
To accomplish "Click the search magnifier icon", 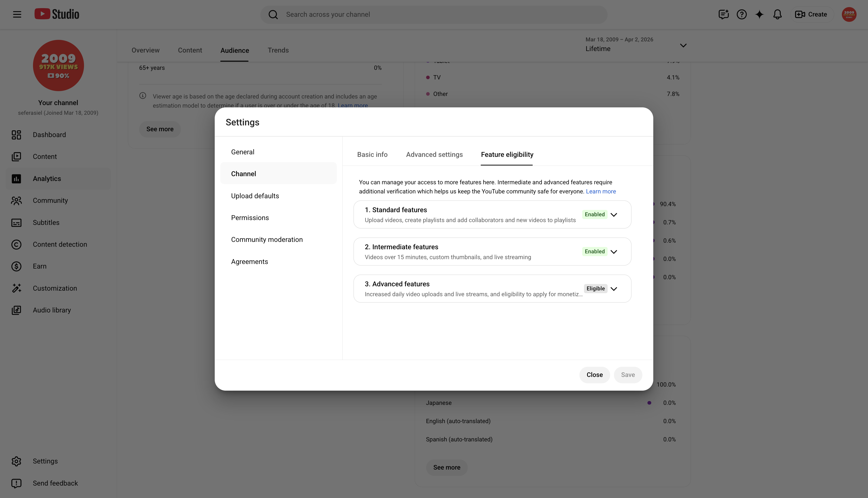I will pos(273,14).
